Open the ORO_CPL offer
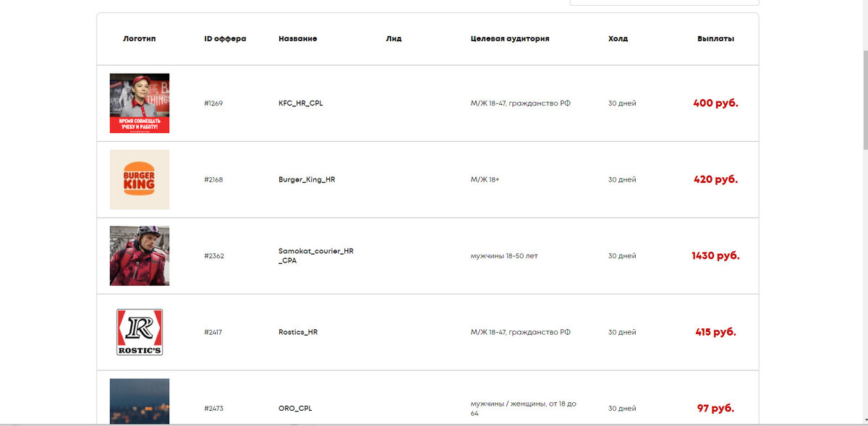 coord(297,409)
